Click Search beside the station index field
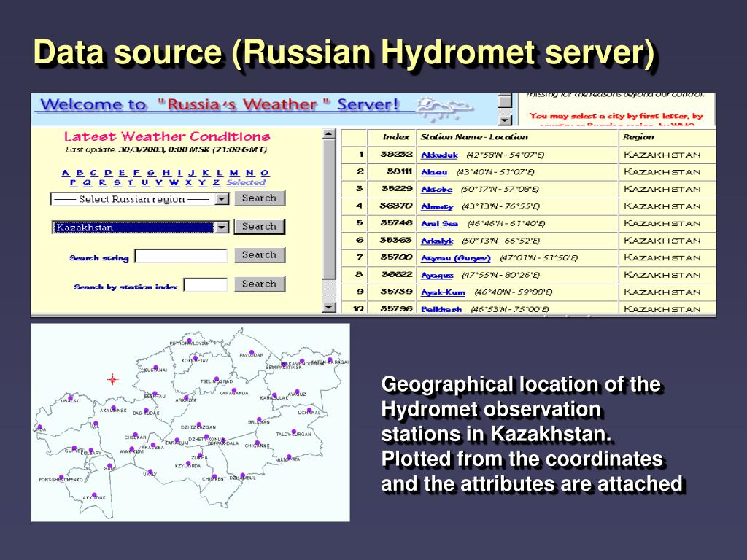This screenshot has height=560, width=747. pos(259,284)
